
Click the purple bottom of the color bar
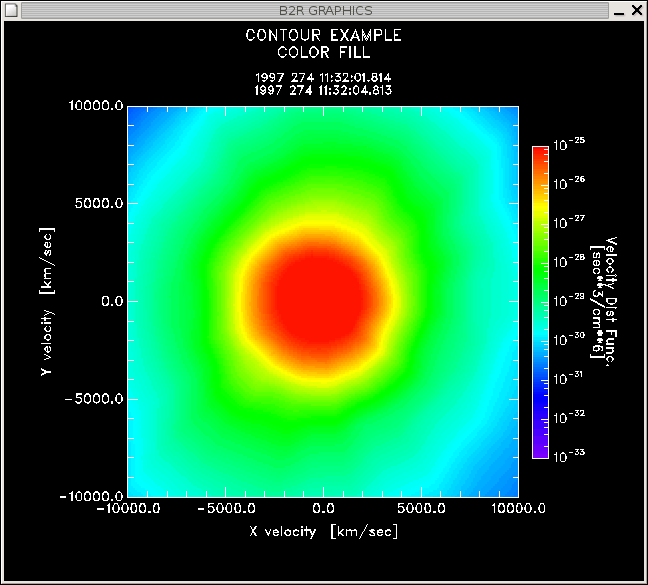pyautogui.click(x=540, y=450)
